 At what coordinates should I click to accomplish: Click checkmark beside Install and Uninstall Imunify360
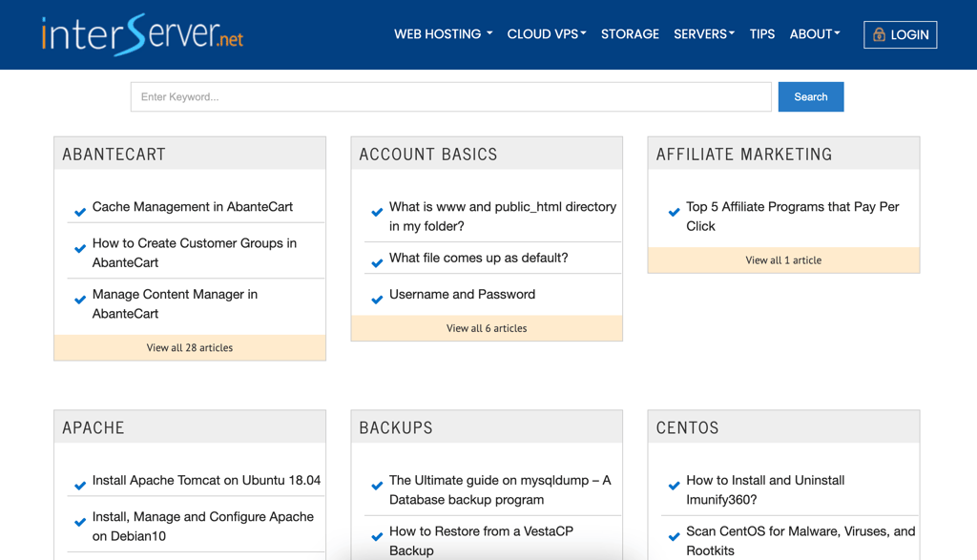[x=674, y=486]
